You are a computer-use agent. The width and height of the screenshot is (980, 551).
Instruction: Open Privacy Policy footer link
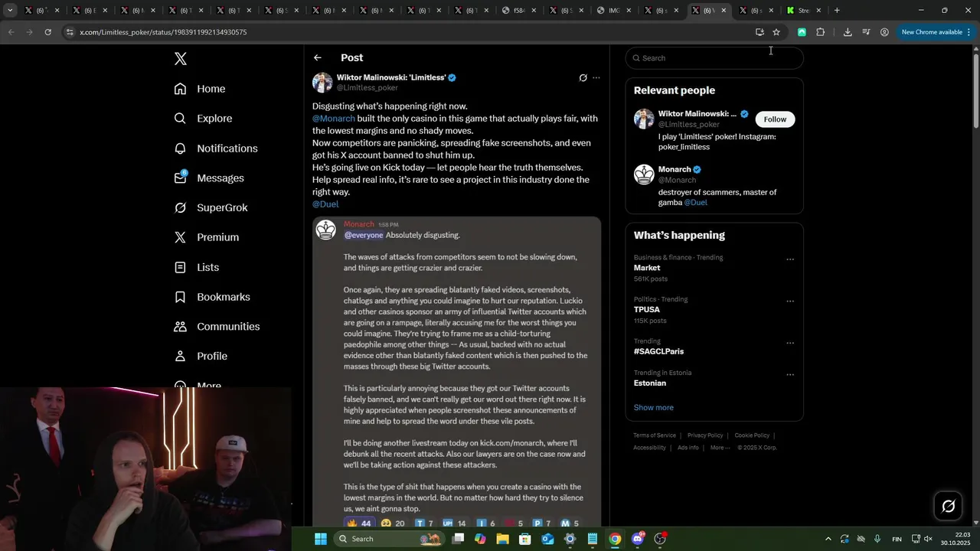[x=705, y=435]
